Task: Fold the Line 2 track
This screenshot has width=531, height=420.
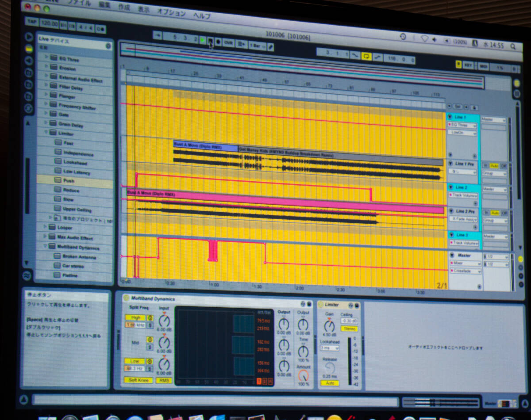Action: click(x=451, y=187)
